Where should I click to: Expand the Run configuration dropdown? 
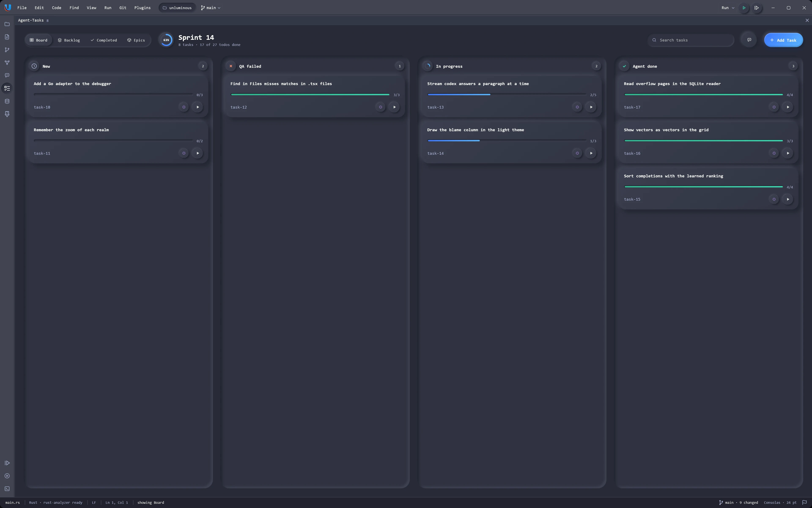[x=728, y=8]
